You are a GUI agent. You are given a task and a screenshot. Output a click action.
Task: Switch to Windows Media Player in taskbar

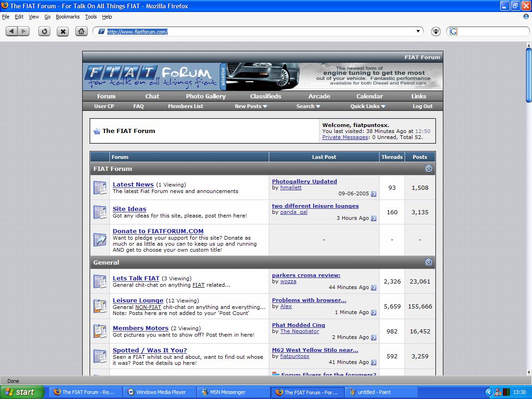[x=160, y=392]
